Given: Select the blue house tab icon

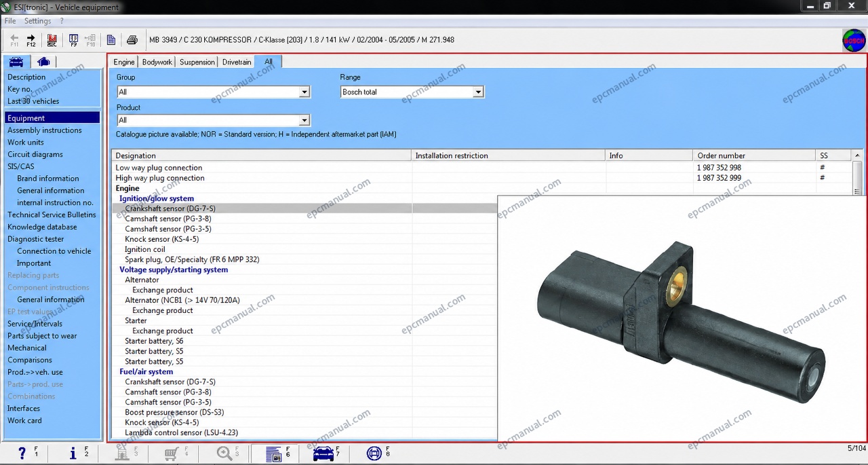Looking at the screenshot, I should tap(43, 62).
